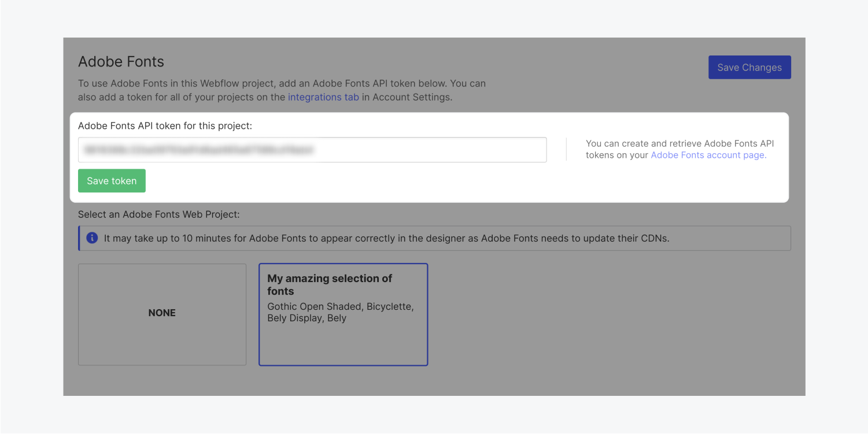The image size is (868, 434).
Task: Click the green Save token button
Action: click(x=112, y=181)
